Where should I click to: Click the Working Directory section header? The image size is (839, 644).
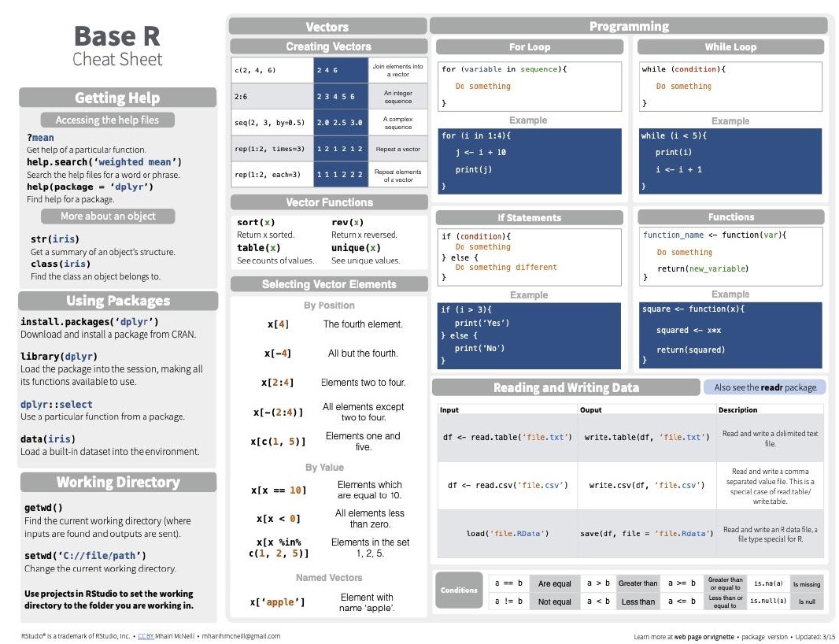tap(117, 482)
